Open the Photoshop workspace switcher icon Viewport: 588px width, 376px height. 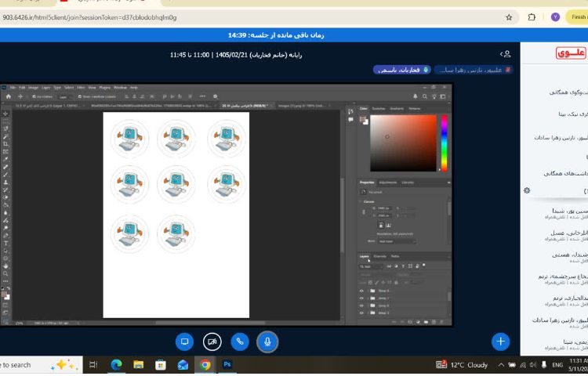coord(443,96)
